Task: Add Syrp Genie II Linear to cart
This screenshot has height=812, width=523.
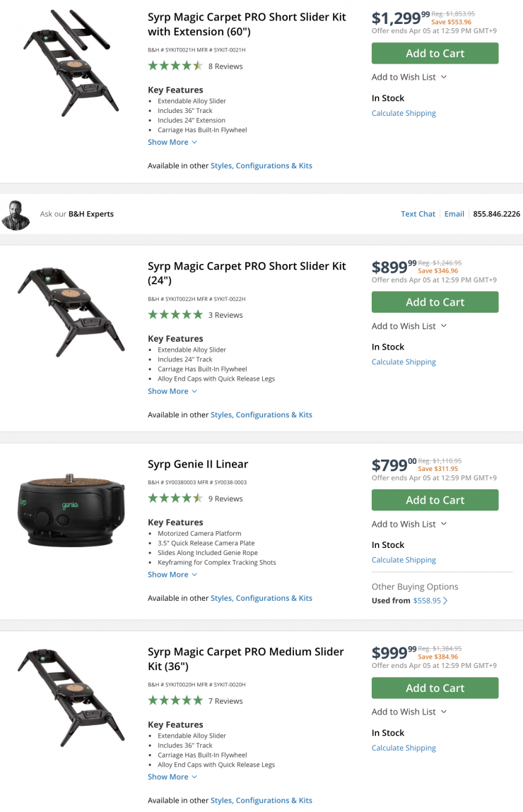Action: (x=435, y=500)
